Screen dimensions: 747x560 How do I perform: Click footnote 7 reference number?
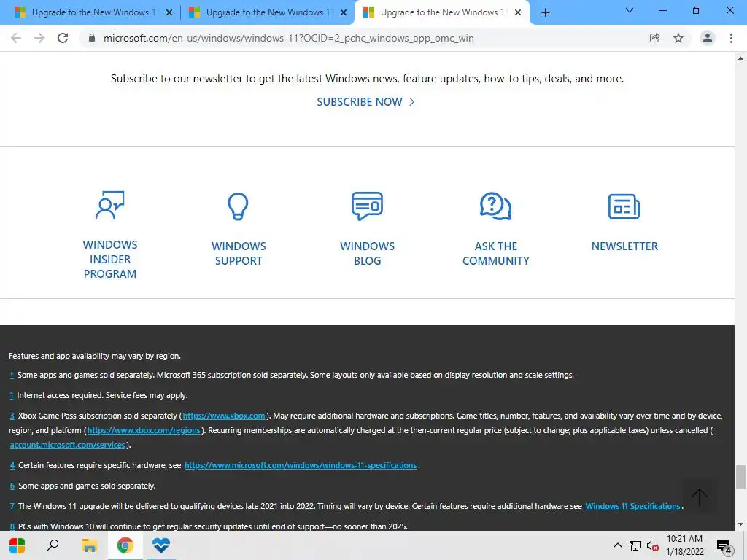click(12, 506)
